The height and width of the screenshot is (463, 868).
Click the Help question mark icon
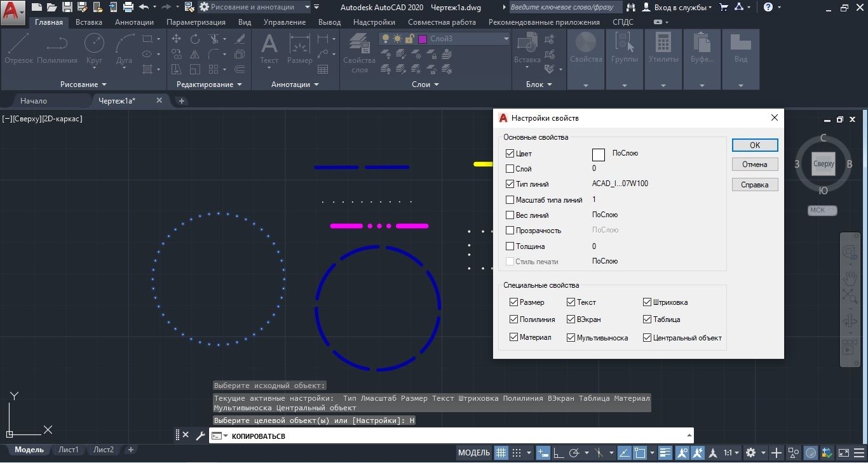pyautogui.click(x=768, y=7)
